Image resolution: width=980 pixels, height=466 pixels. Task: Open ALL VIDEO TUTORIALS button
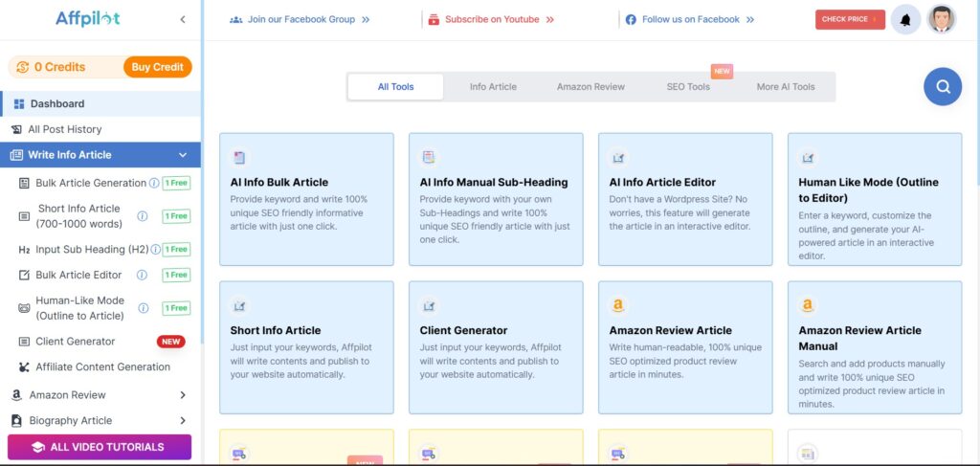click(100, 447)
